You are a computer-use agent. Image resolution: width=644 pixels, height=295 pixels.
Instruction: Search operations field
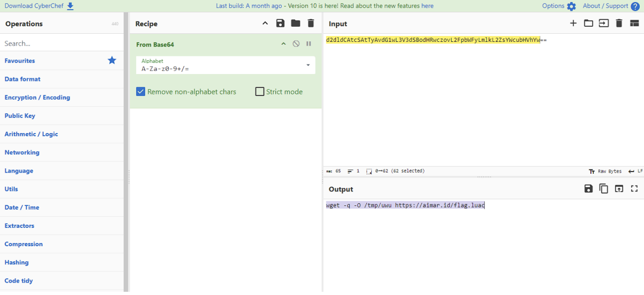tap(62, 43)
